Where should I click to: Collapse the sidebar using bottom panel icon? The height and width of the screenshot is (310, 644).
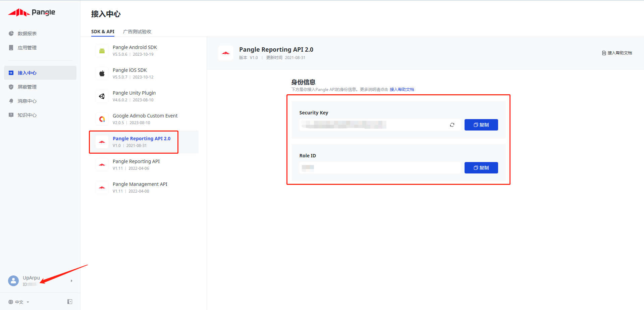pyautogui.click(x=70, y=302)
